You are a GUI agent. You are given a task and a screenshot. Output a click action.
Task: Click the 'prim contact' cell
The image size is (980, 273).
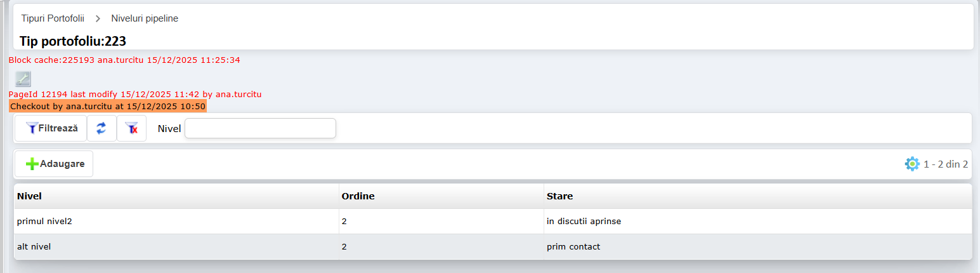point(573,246)
